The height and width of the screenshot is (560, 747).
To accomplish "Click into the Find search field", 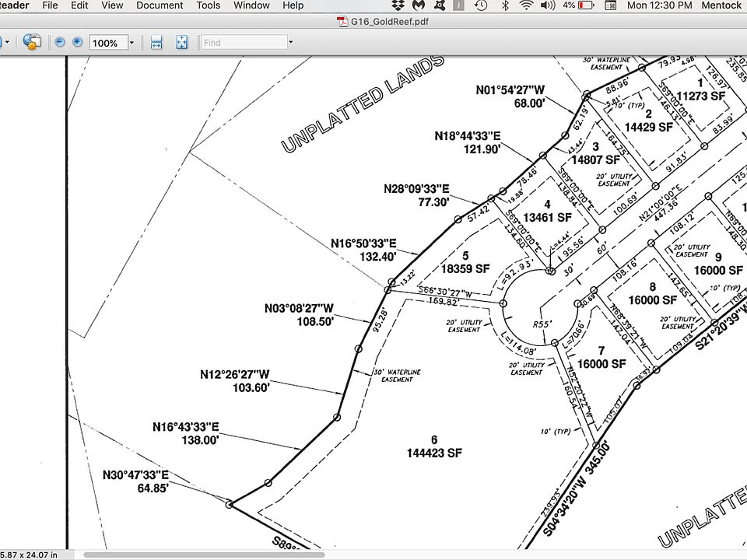I will tap(244, 43).
